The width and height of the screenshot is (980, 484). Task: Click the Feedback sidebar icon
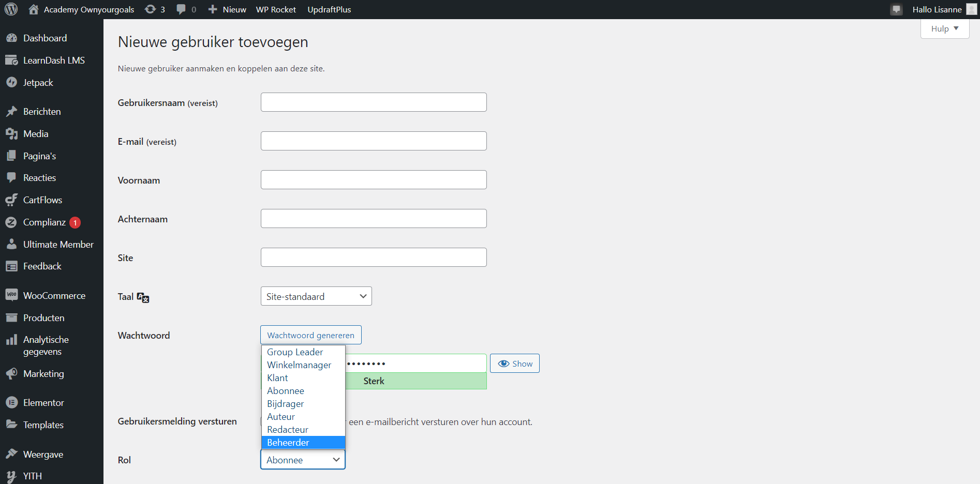[x=11, y=266]
